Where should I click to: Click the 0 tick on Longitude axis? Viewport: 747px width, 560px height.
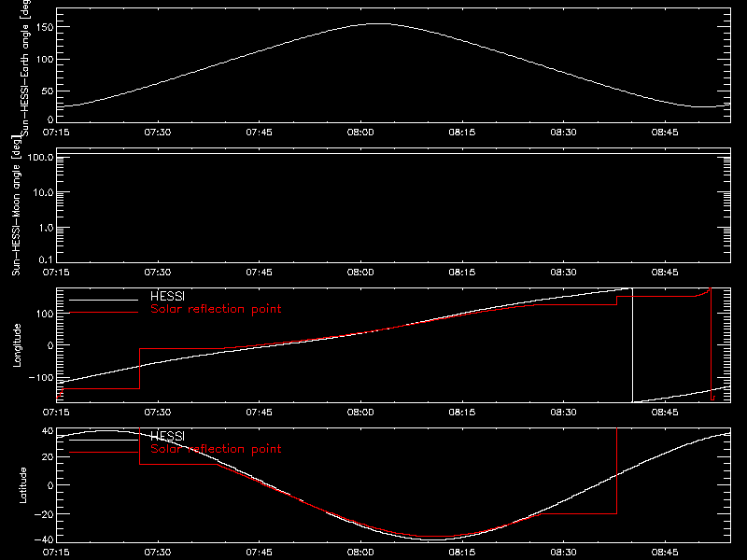point(50,345)
